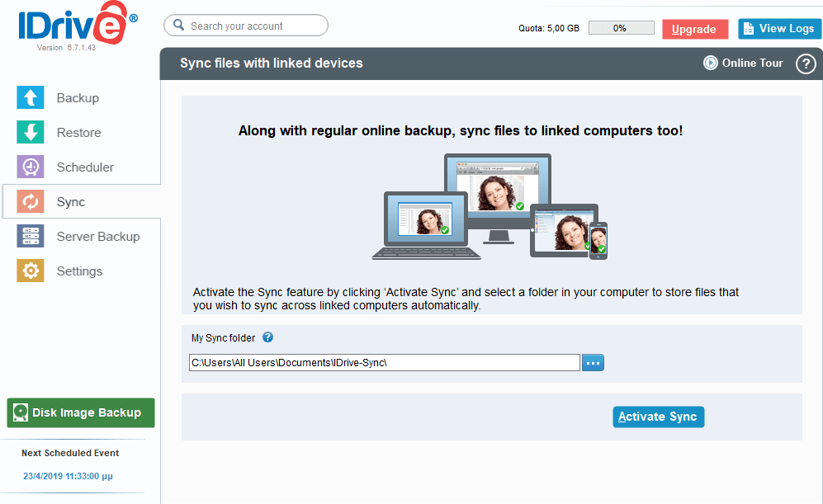
Task: Click the My Sync folder help icon
Action: pyautogui.click(x=267, y=337)
